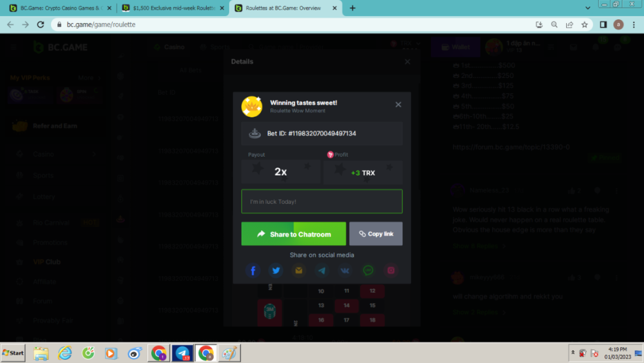Share win on Line messenger
Screen dimensions: 644x363
pyautogui.click(x=368, y=271)
